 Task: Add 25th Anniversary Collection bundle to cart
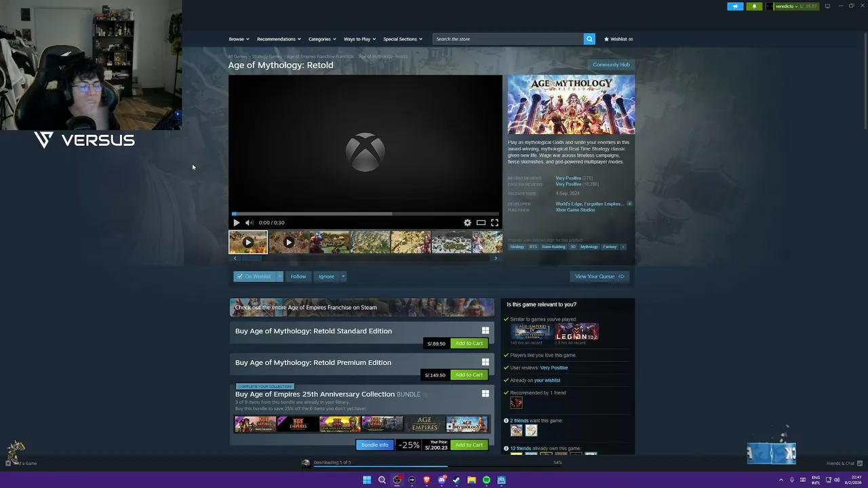click(x=469, y=445)
